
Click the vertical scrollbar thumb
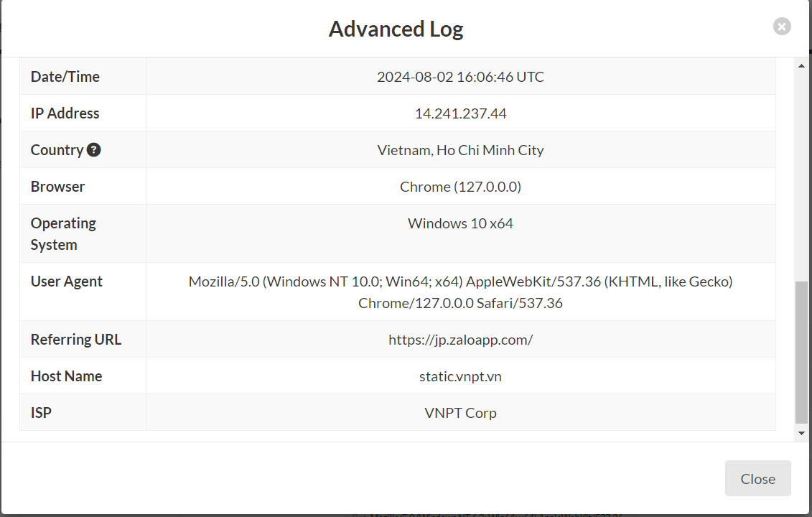(x=801, y=353)
